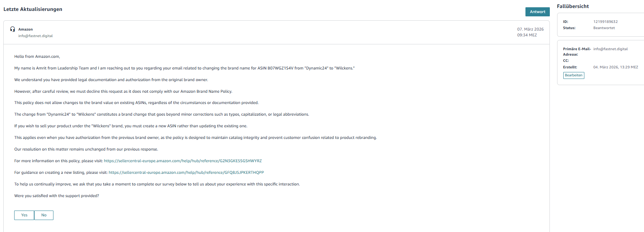Click the message time 09:34 MEZ
The width and height of the screenshot is (644, 232).
click(527, 35)
